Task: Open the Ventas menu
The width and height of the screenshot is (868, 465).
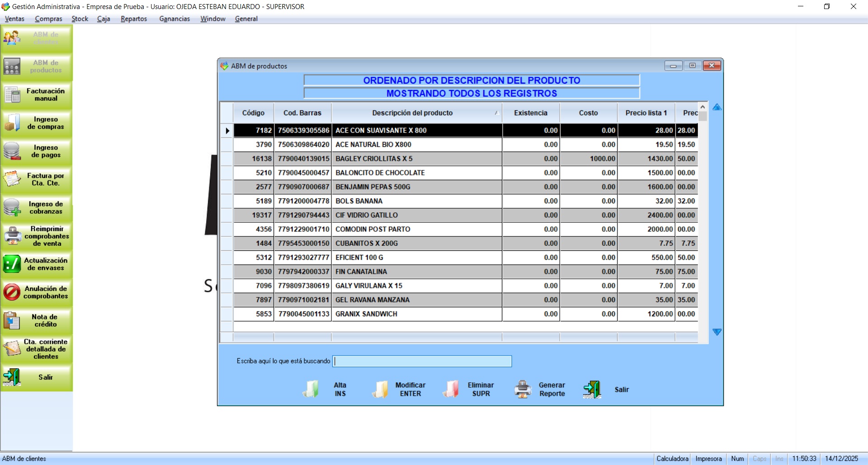Action: tap(14, 19)
